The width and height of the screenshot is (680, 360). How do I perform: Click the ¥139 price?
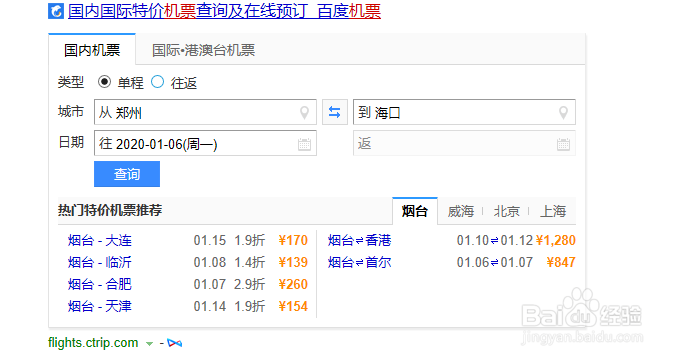pyautogui.click(x=293, y=262)
